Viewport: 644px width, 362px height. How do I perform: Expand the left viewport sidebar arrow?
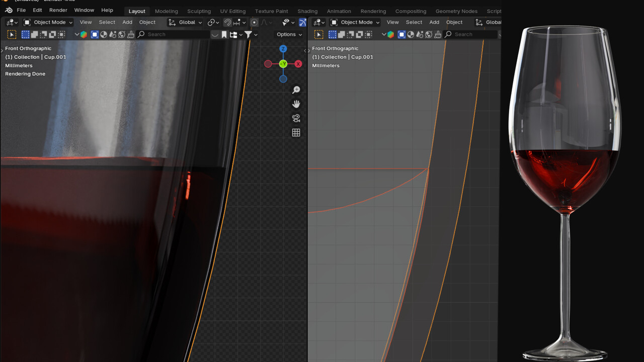point(305,51)
